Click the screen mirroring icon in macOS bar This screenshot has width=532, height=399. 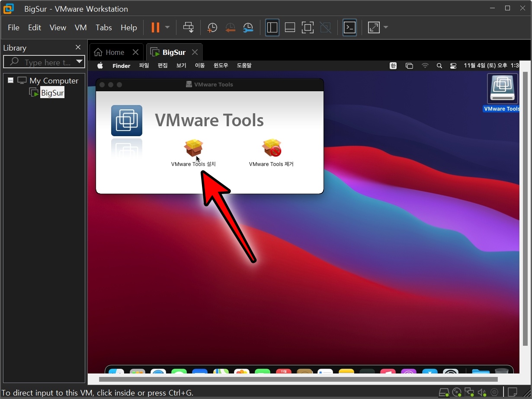[409, 66]
